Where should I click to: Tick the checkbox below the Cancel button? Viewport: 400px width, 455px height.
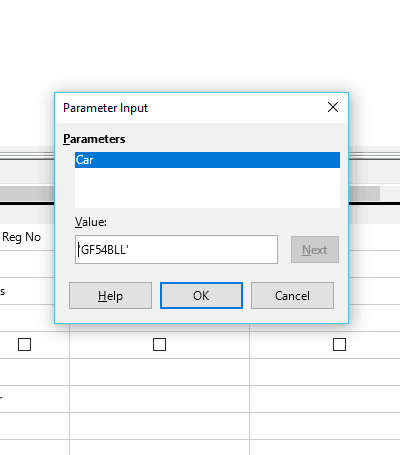pyautogui.click(x=339, y=345)
